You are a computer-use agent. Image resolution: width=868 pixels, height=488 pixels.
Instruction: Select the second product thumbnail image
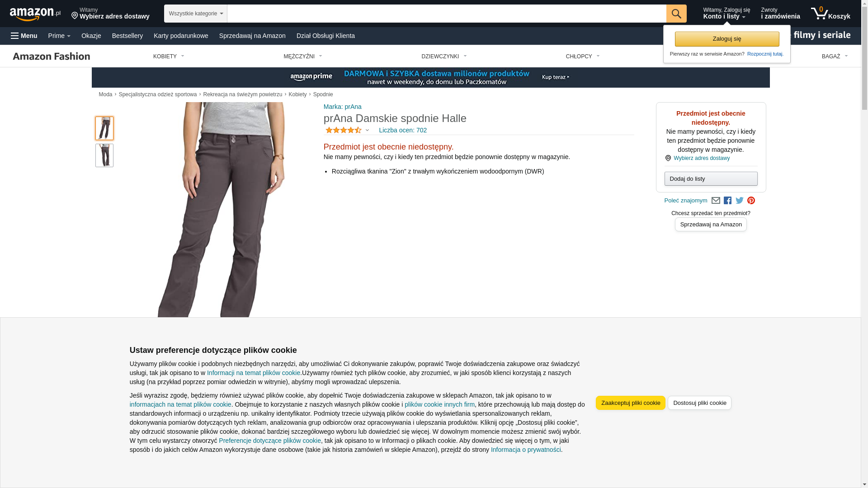tap(104, 155)
